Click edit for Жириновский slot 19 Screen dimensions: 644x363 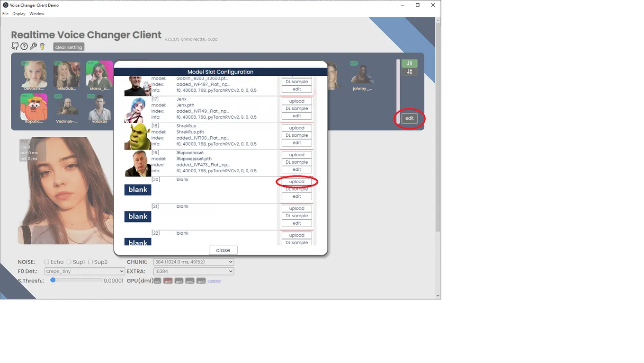tap(297, 169)
